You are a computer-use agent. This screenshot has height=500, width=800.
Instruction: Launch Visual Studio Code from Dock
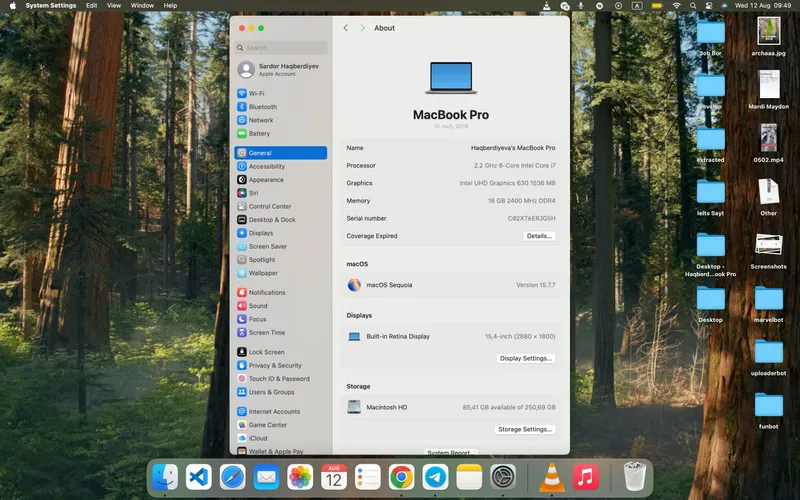pos(198,477)
